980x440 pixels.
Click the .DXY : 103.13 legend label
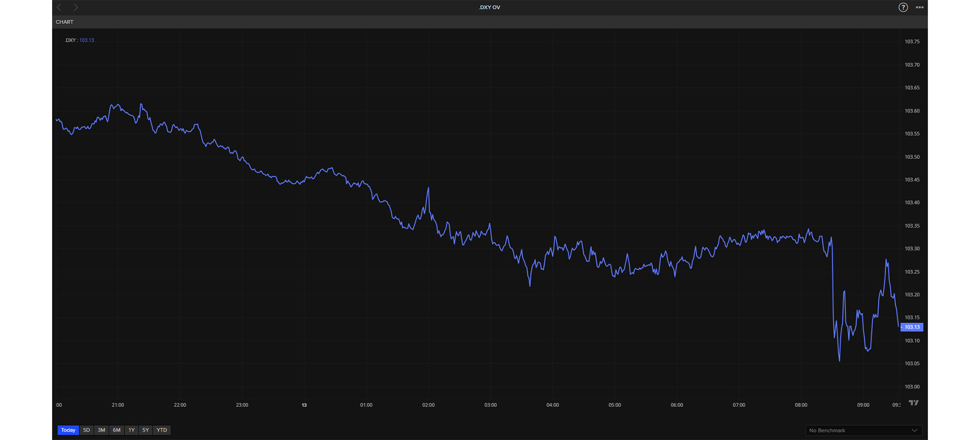point(80,40)
